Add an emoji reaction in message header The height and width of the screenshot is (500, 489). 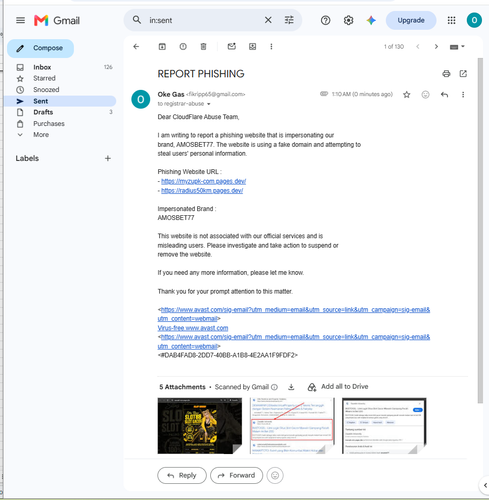tap(425, 95)
